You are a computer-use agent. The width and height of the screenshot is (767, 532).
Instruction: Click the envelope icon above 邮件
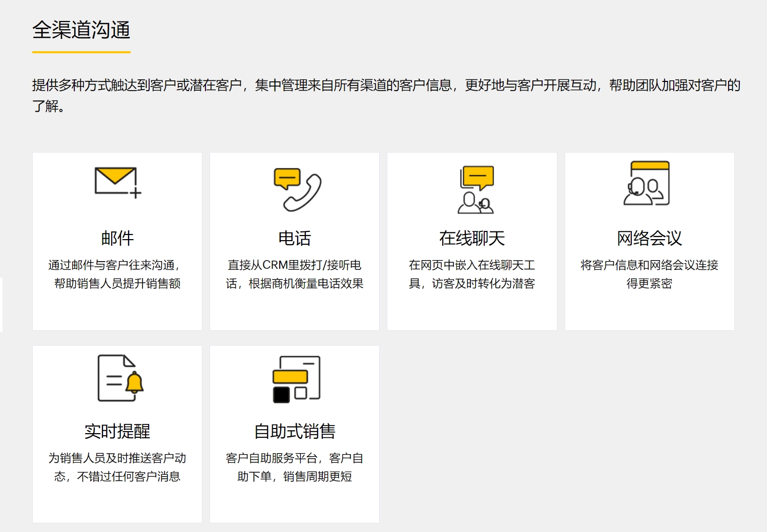click(x=118, y=182)
